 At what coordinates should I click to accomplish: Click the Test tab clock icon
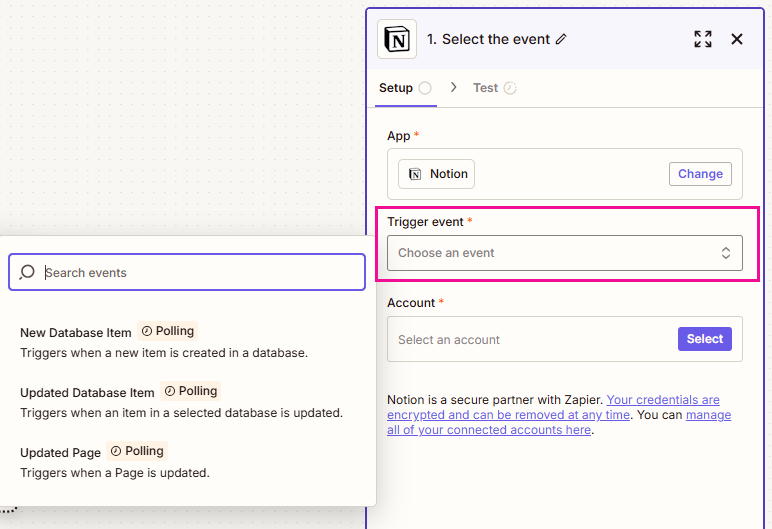click(510, 88)
